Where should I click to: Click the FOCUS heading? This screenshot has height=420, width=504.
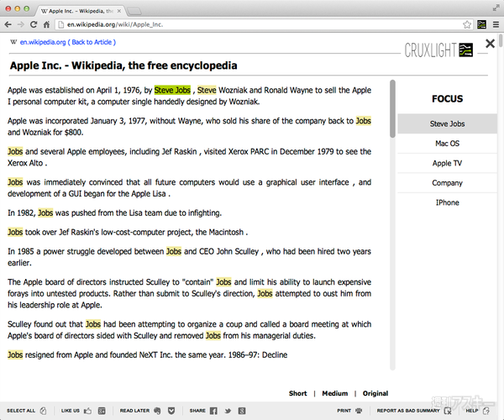[447, 98]
